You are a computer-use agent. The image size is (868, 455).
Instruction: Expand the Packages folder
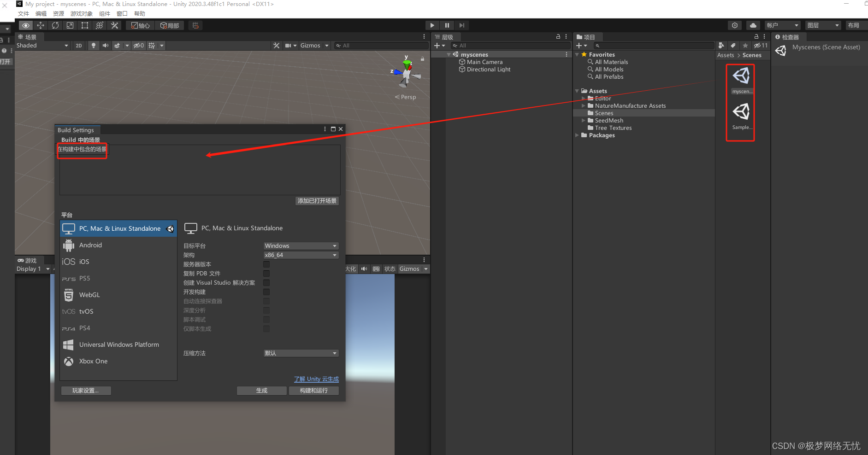click(577, 135)
